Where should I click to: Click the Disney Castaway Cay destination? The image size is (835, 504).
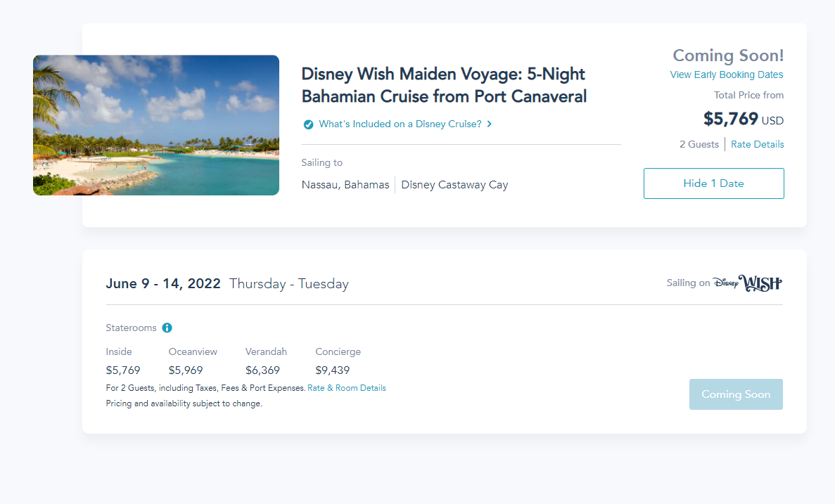pos(454,185)
